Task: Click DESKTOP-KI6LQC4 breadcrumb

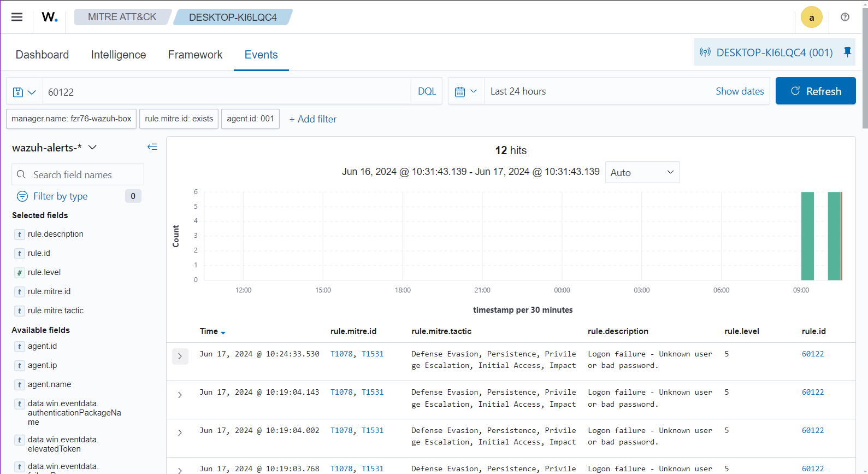Action: (233, 17)
